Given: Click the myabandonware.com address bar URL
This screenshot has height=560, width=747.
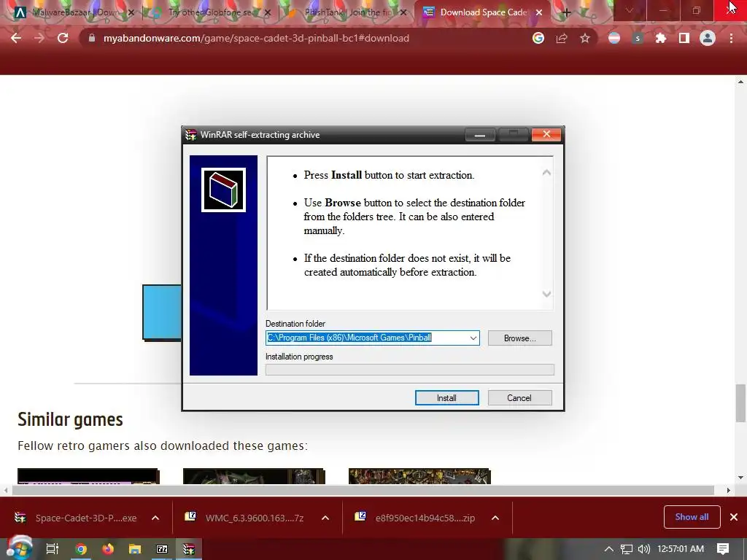Looking at the screenshot, I should click(256, 38).
